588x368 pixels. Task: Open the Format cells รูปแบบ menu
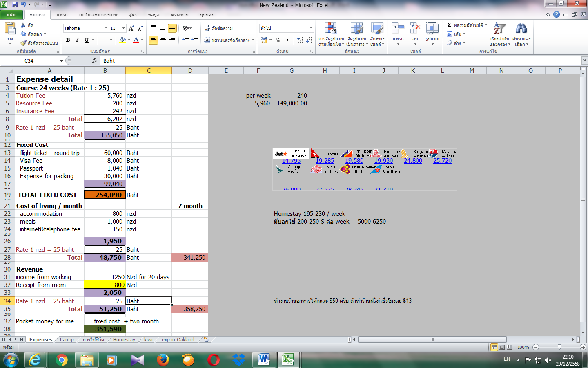432,34
